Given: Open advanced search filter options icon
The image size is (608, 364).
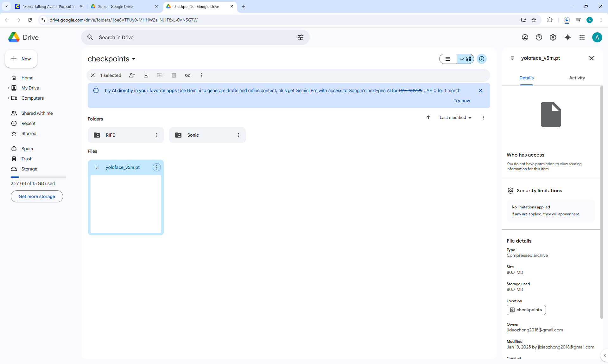Looking at the screenshot, I should coord(301,37).
